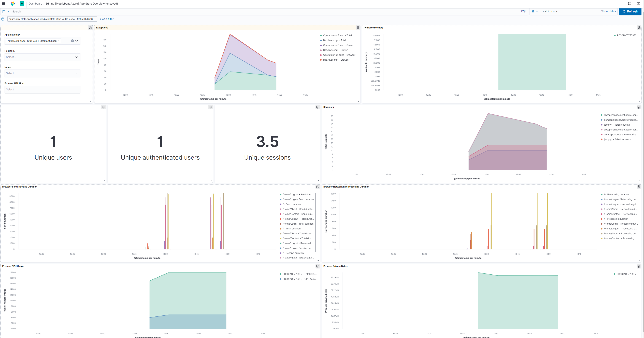Click the unique users panel settings gear
This screenshot has height=338, width=644.
[104, 108]
